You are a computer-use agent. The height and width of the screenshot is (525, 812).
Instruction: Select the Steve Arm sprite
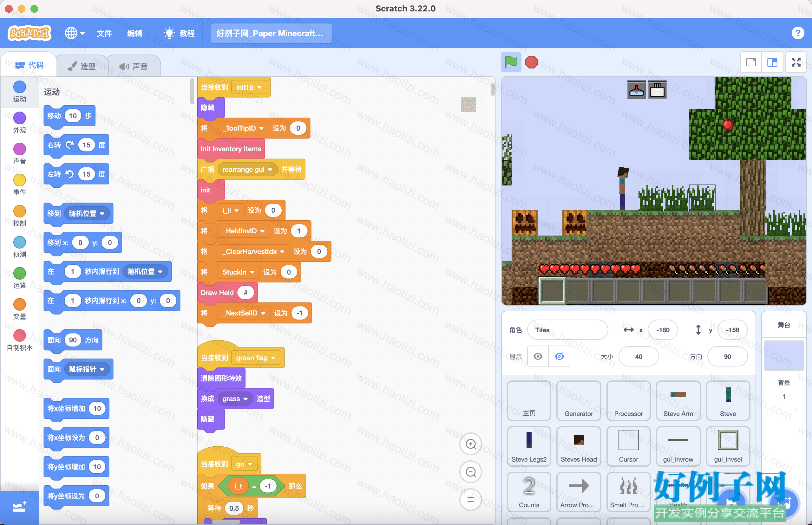tap(678, 401)
